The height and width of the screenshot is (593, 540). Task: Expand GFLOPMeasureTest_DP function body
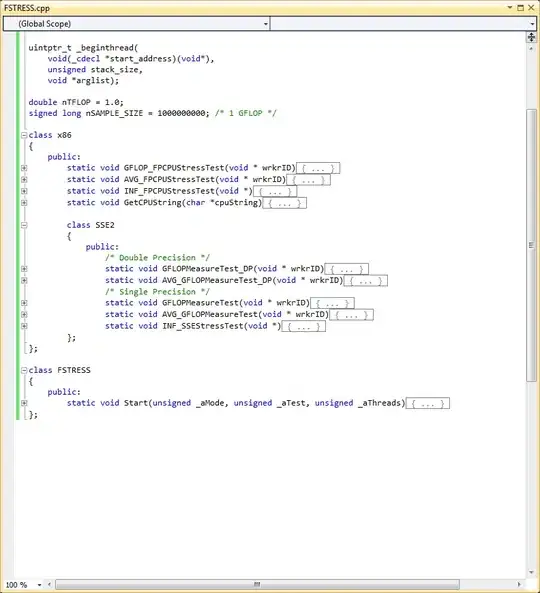(x=24, y=269)
